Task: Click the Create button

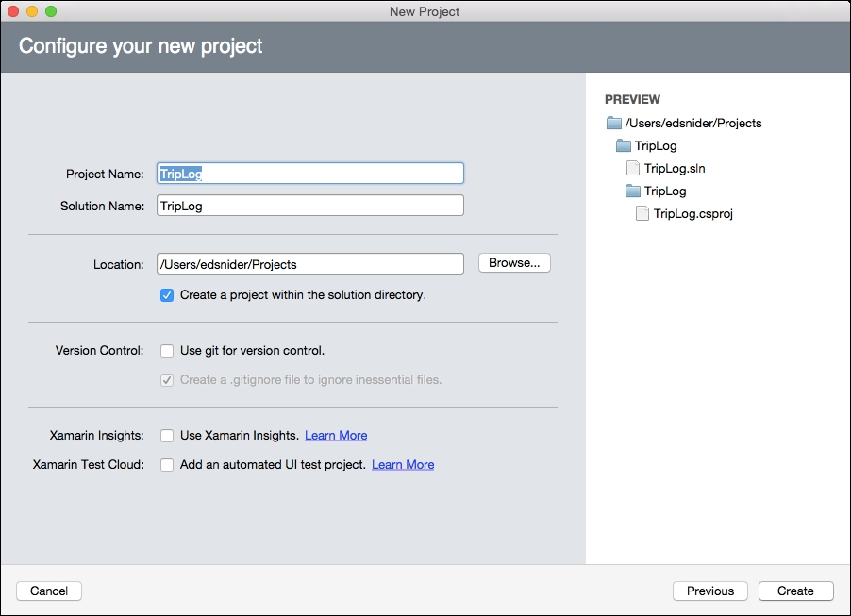Action: (x=795, y=591)
